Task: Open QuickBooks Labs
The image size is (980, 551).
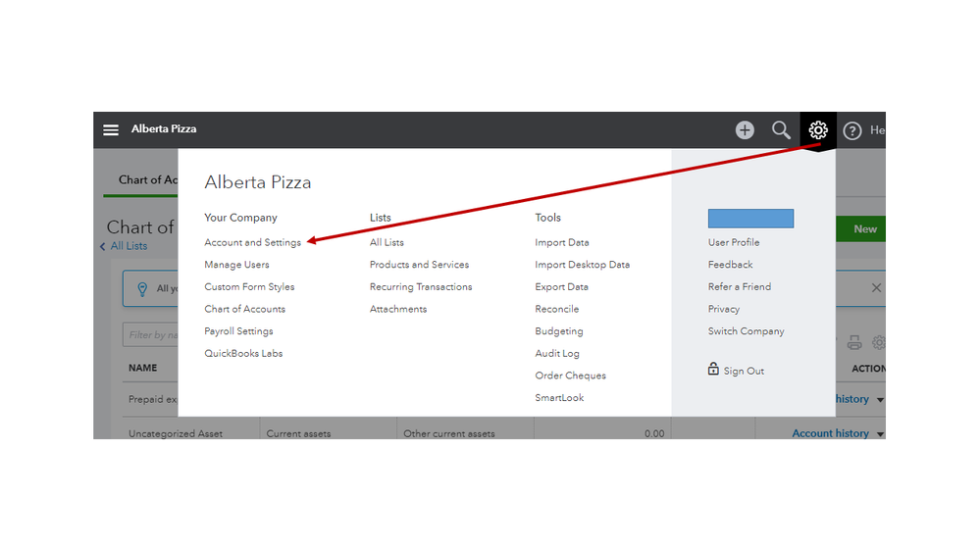Action: [x=243, y=354]
